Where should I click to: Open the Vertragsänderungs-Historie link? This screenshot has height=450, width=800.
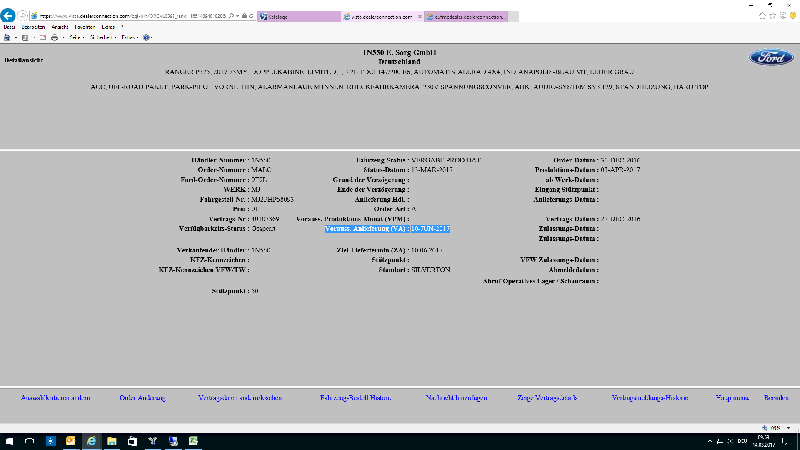(649, 398)
